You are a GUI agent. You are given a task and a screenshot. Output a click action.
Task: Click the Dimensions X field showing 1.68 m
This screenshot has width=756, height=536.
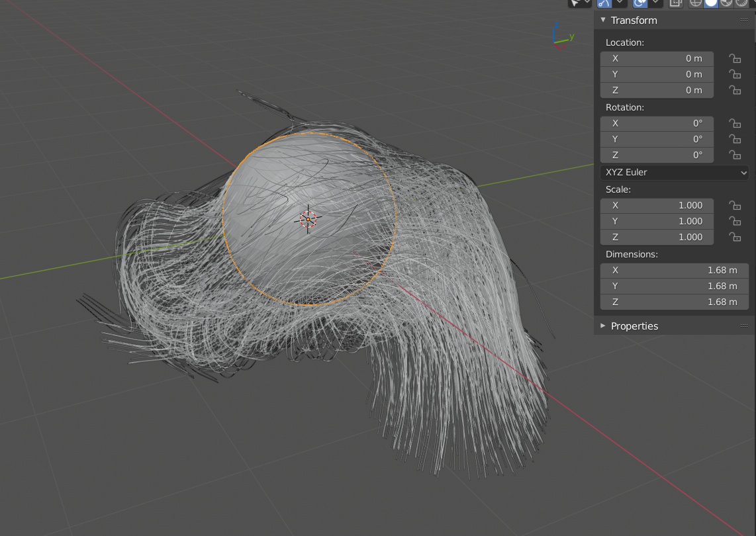tap(675, 271)
